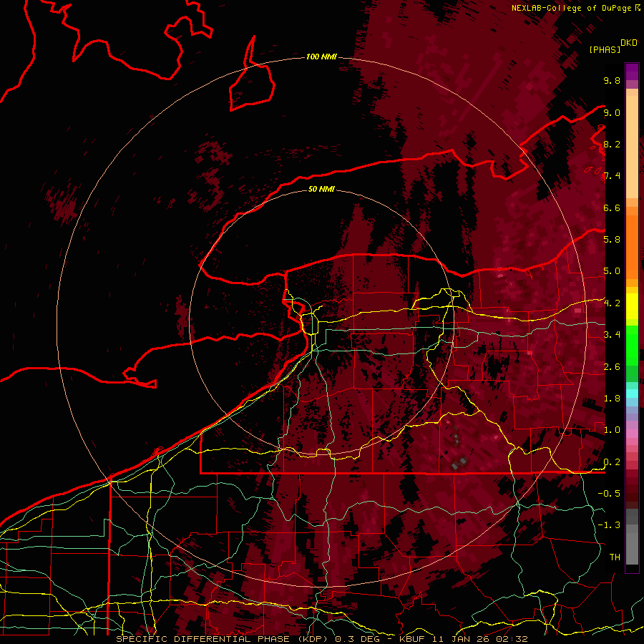The width and height of the screenshot is (644, 644).
Task: Click the 5.8 colorbar scale value
Action: coord(612,240)
